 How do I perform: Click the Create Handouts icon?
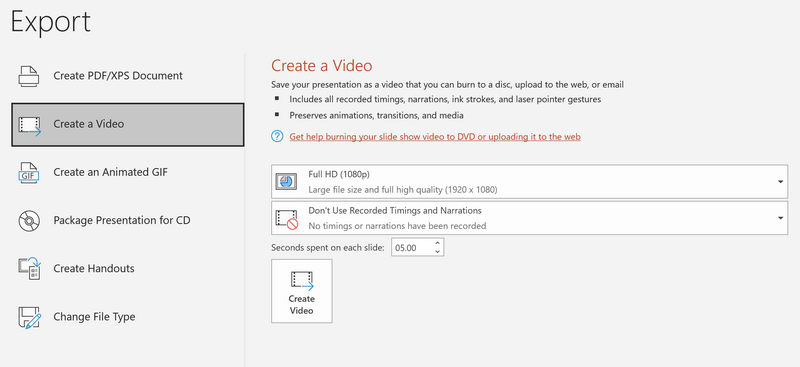tap(29, 268)
